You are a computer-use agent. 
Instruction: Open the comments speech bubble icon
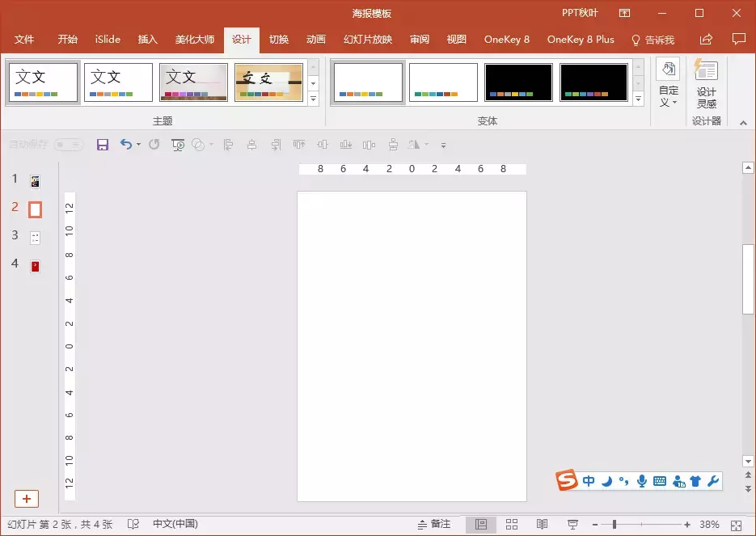(738, 39)
